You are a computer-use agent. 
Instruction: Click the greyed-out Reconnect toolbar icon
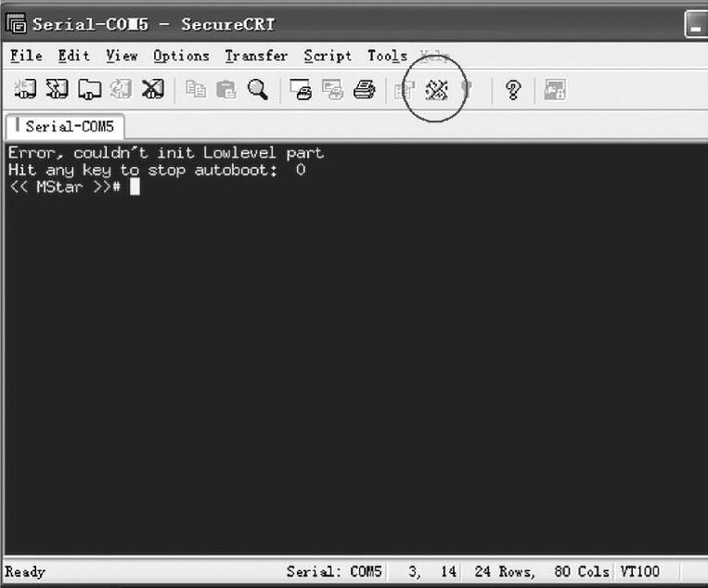click(x=121, y=89)
